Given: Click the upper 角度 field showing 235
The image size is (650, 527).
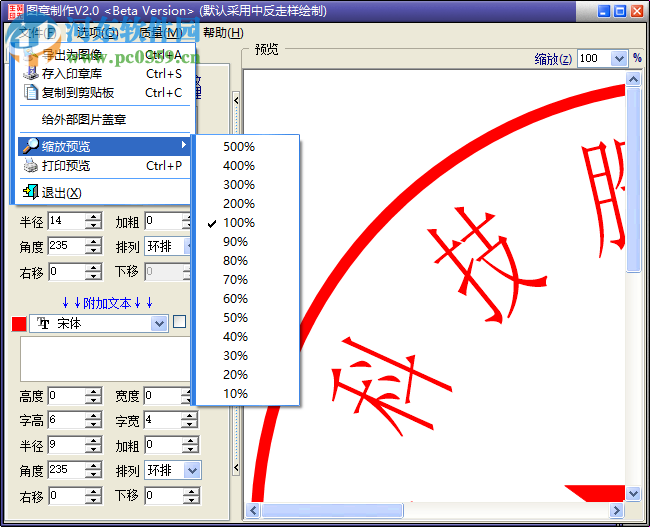Looking at the screenshot, I should point(67,246).
